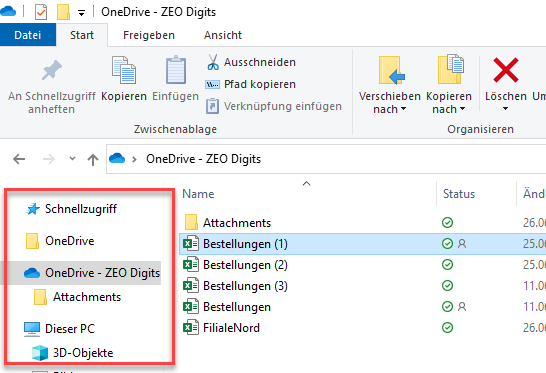Click the new folder quick access icon

(x=63, y=12)
